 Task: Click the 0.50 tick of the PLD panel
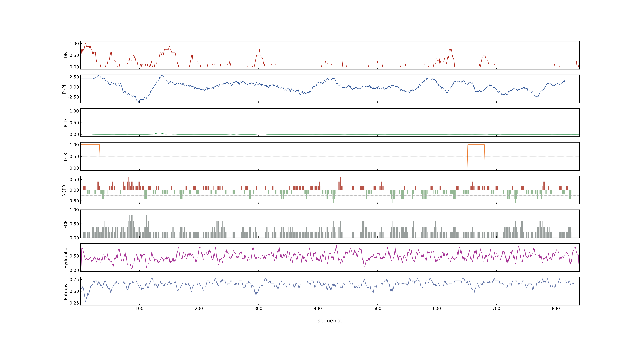[74, 123]
